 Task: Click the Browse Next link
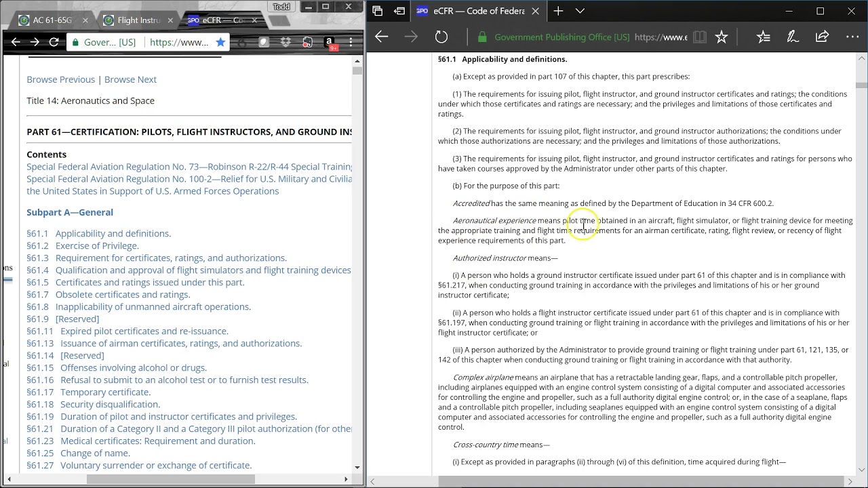coord(130,79)
